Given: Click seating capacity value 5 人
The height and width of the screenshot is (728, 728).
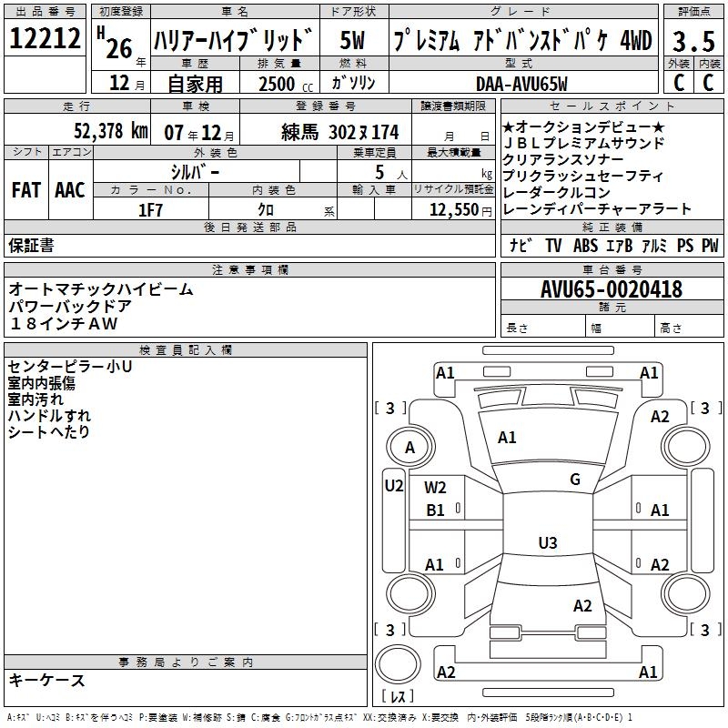Looking at the screenshot, I should 390,173.
